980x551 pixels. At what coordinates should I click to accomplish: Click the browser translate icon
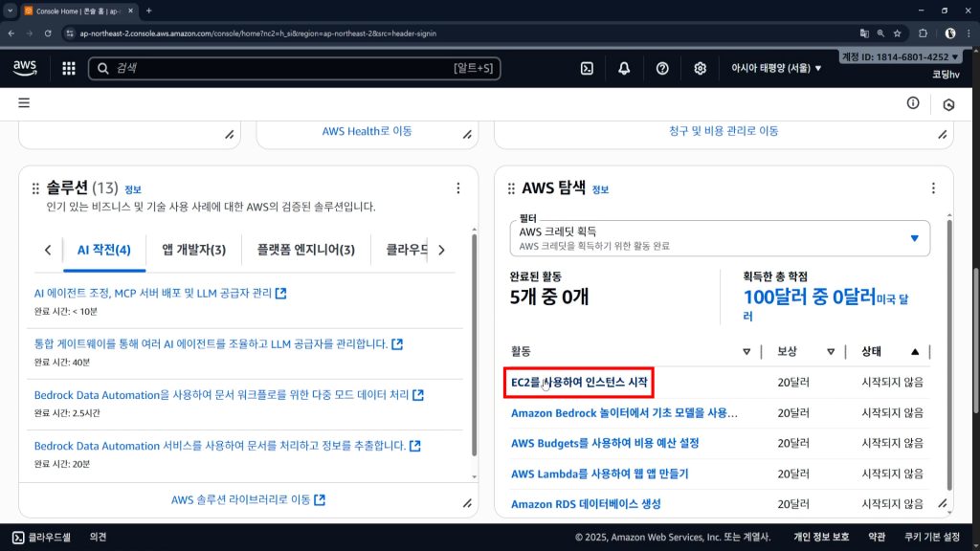(864, 33)
